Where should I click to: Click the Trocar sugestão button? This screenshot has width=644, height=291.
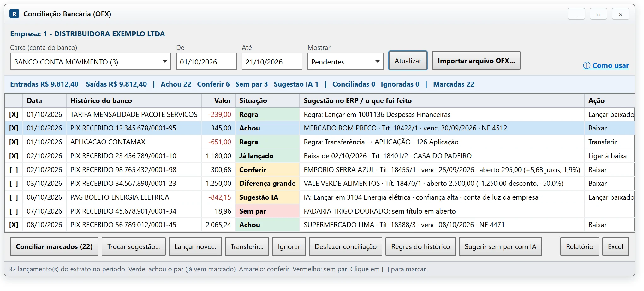(x=134, y=246)
